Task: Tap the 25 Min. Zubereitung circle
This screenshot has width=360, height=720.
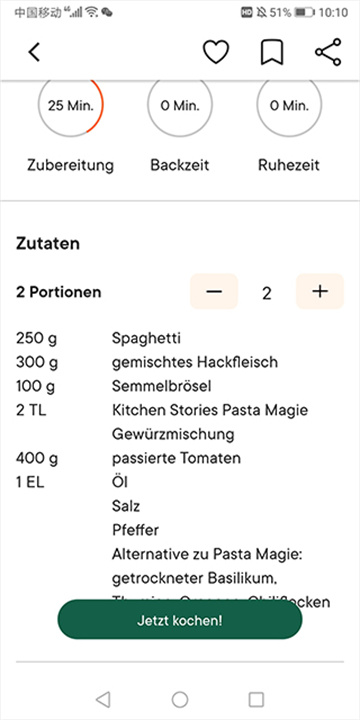Action: [71, 106]
